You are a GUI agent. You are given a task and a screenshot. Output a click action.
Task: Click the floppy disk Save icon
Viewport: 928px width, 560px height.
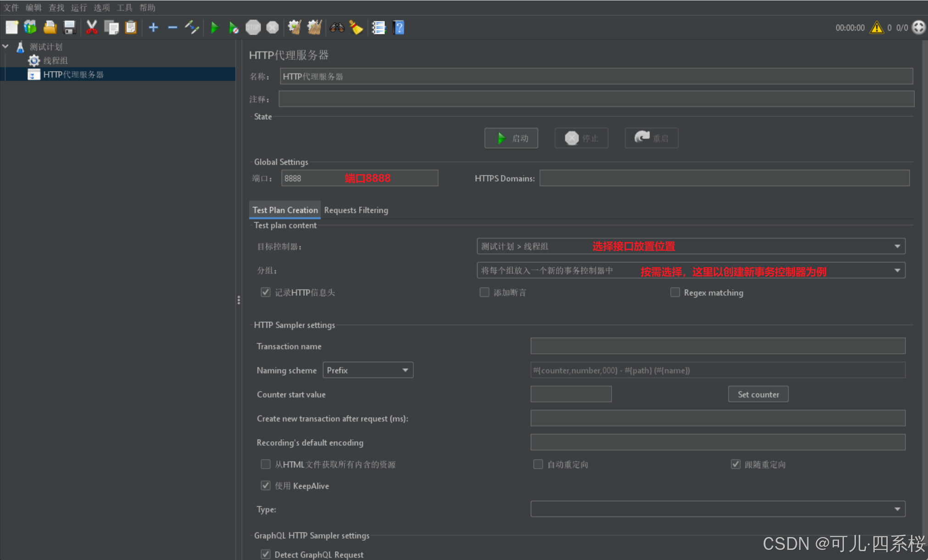pos(69,28)
